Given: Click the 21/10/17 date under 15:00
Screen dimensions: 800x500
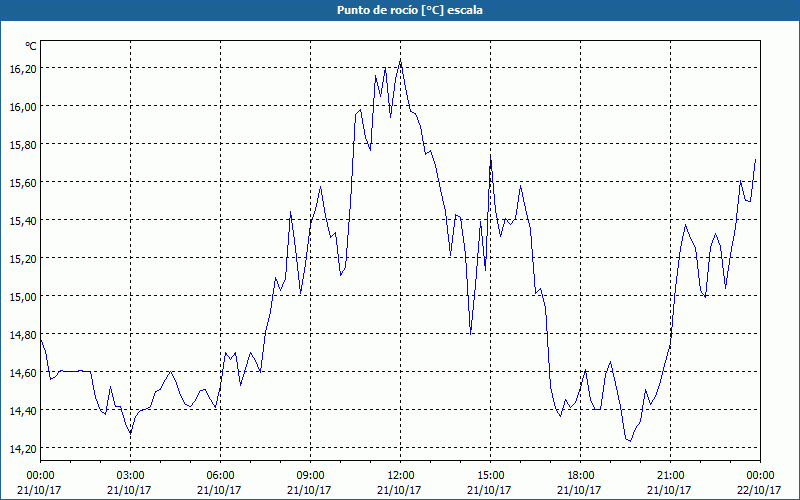Looking at the screenshot, I should click(x=489, y=490).
